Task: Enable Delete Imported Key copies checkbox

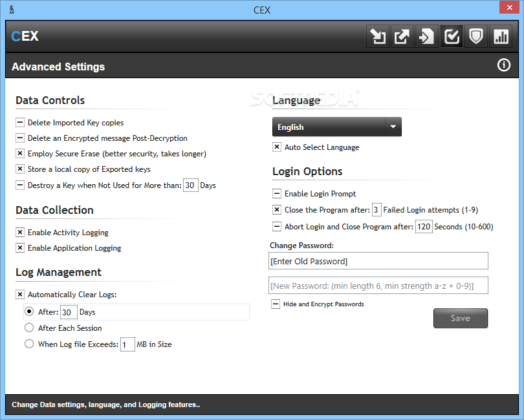Action: click(20, 123)
